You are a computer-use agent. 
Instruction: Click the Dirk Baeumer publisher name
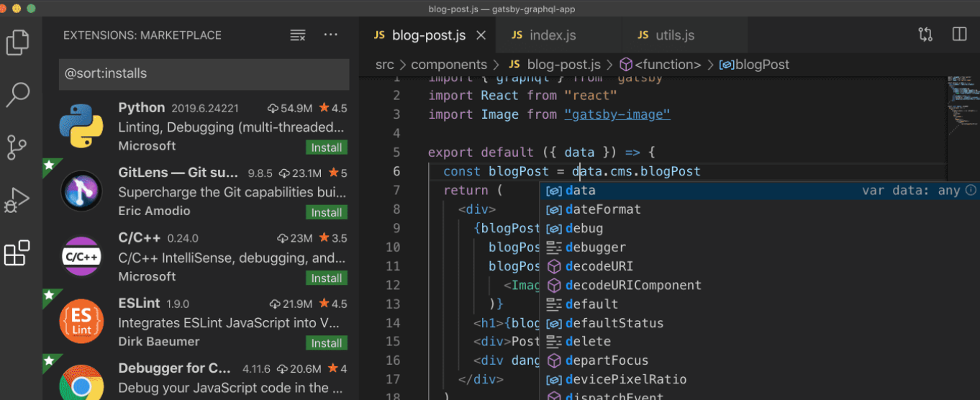click(159, 342)
